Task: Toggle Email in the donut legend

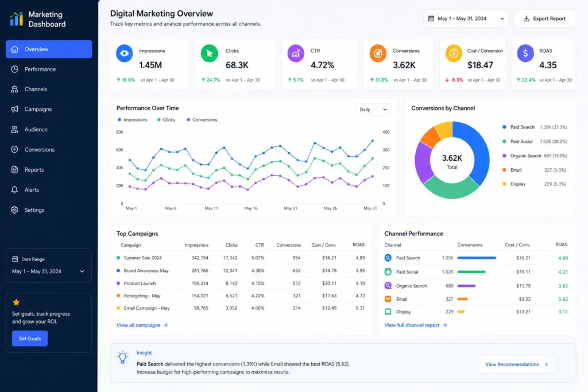Action: tap(512, 170)
